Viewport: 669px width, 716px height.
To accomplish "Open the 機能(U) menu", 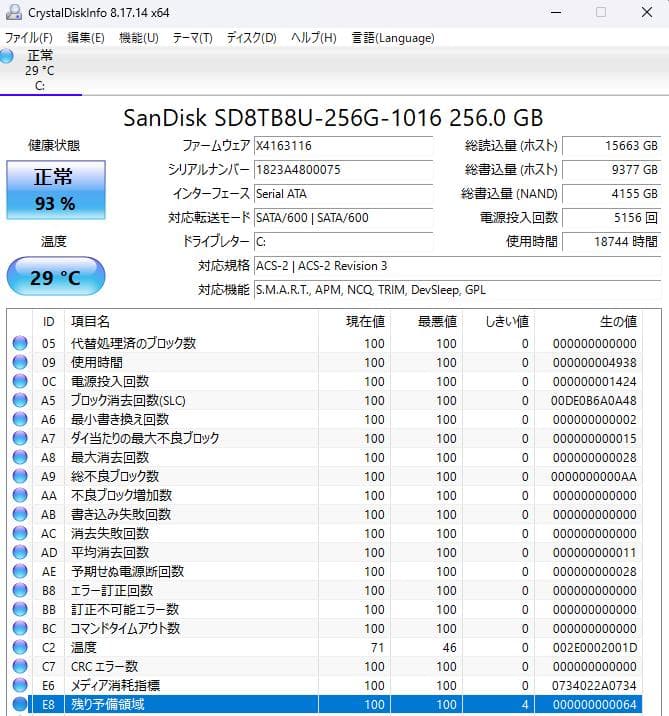I will [139, 37].
